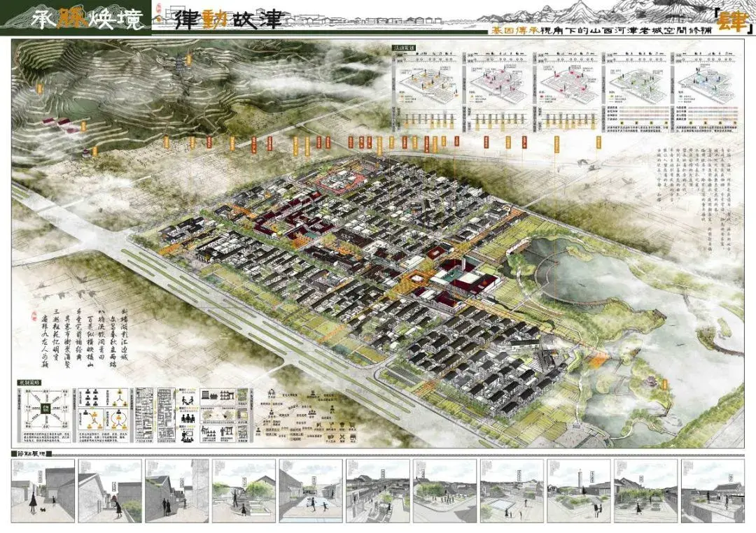This screenshot has width=756, height=533.
Task: Open thumbnail of children playing on blue pavement
Action: (x=311, y=490)
